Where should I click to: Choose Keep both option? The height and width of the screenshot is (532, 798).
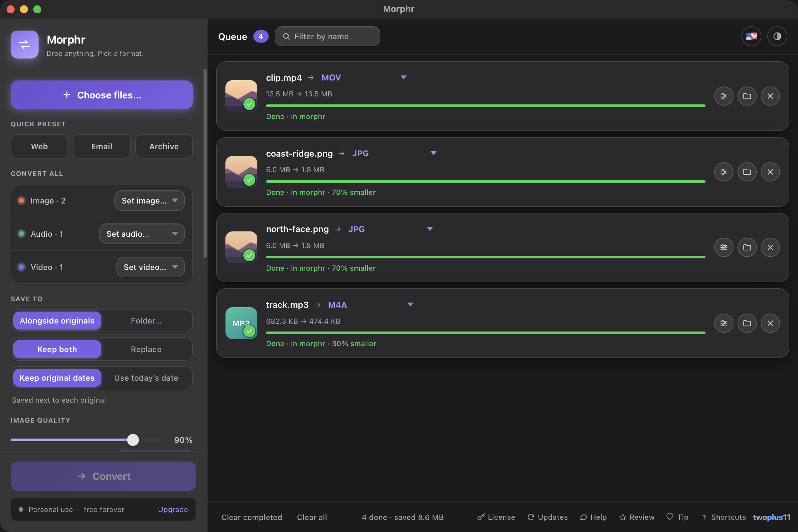[x=57, y=349]
